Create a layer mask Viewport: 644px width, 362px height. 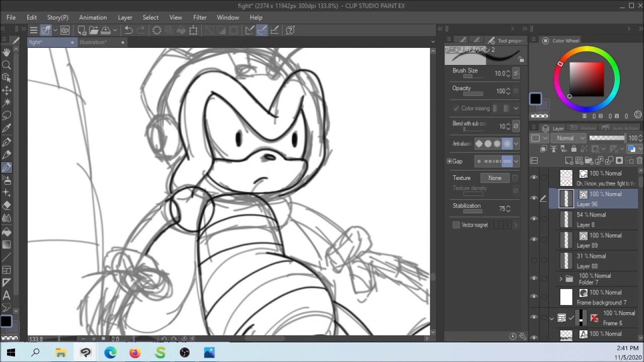[x=619, y=160]
